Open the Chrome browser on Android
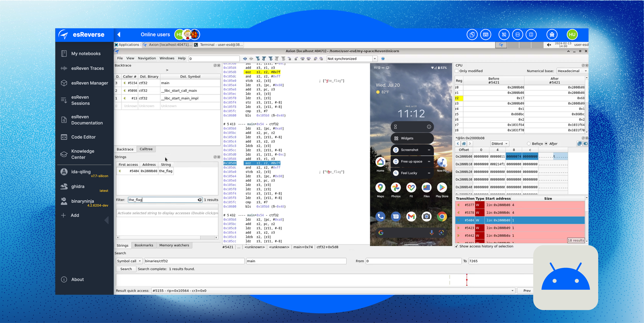The height and width of the screenshot is (323, 644). [x=442, y=217]
